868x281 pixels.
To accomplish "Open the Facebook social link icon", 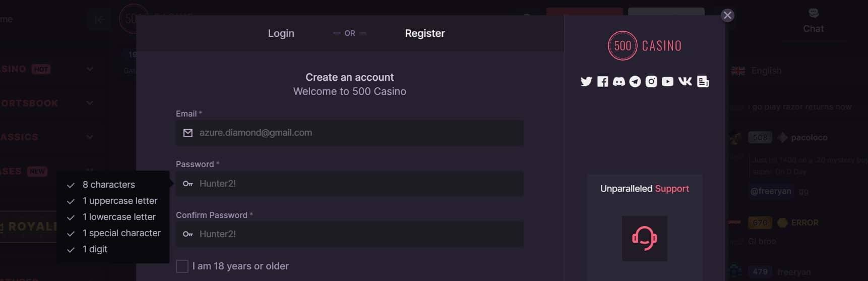I will 602,82.
